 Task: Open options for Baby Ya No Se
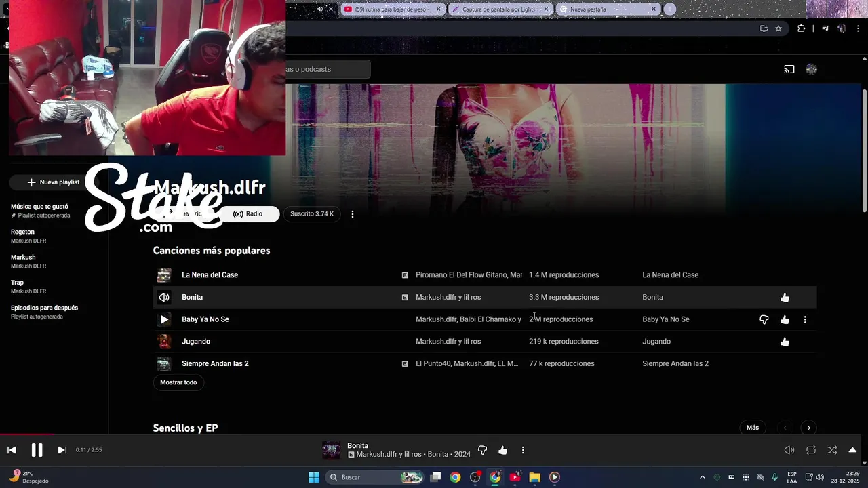805,319
